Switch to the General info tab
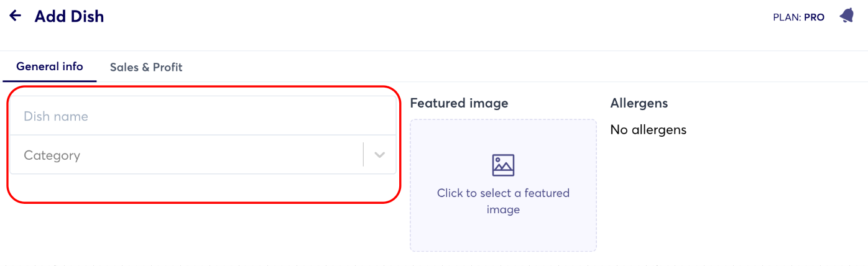The height and width of the screenshot is (266, 868). (x=50, y=66)
